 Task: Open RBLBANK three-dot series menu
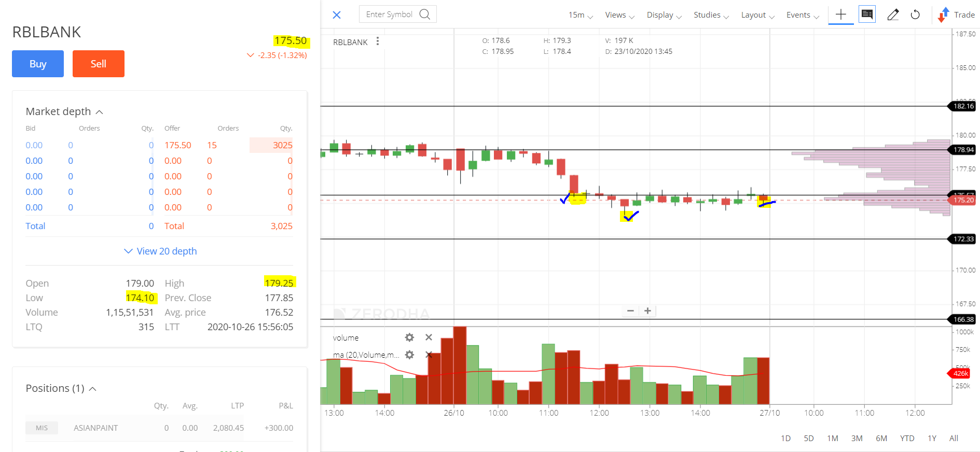[x=378, y=41]
